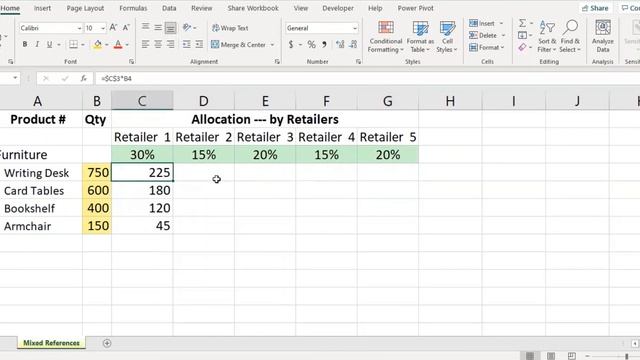
Task: Click the Share button
Action: pyautogui.click(x=595, y=8)
